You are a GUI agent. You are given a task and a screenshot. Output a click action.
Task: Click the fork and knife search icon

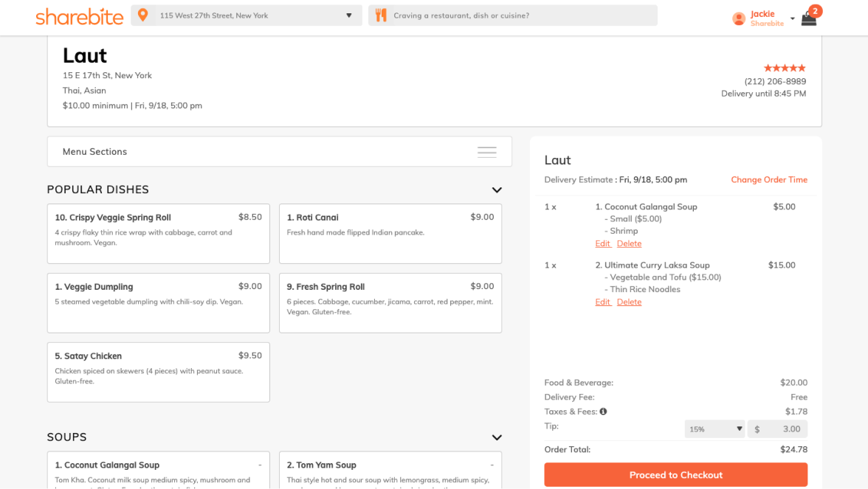381,15
